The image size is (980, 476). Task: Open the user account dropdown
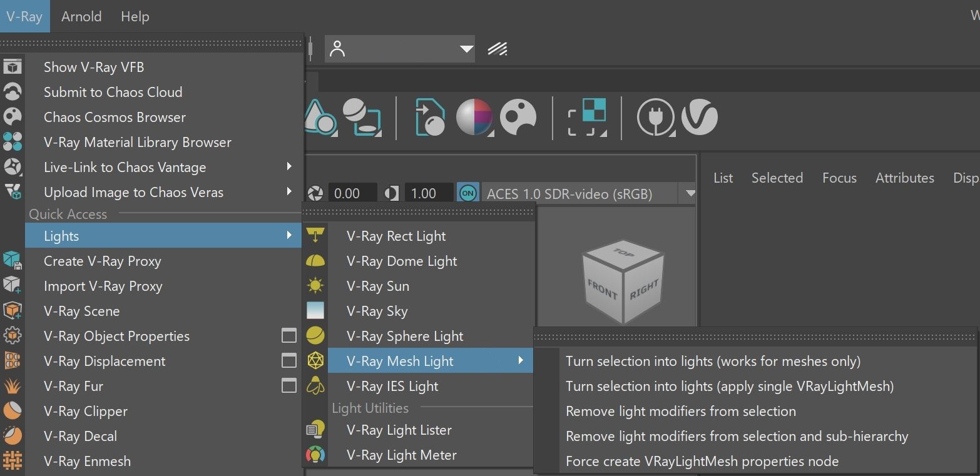coord(399,49)
